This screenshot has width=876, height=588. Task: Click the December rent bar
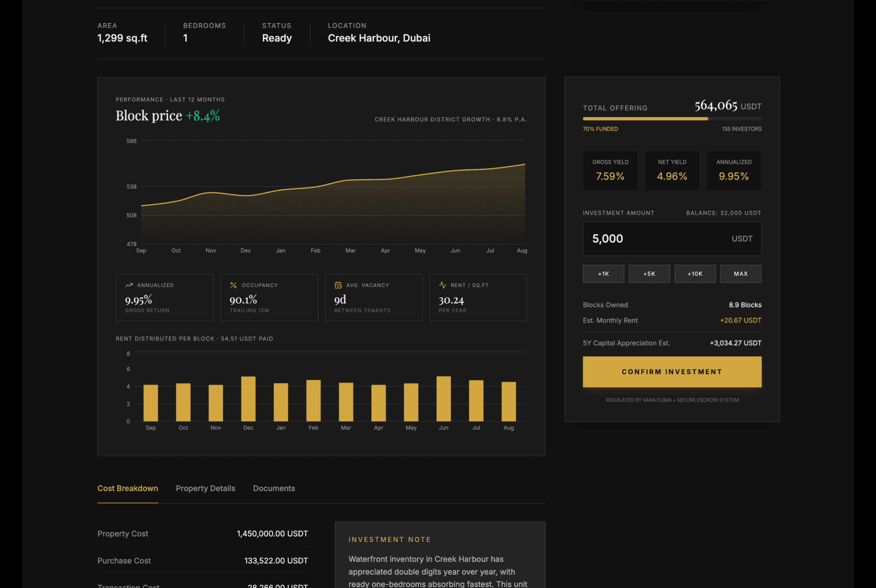pos(248,399)
